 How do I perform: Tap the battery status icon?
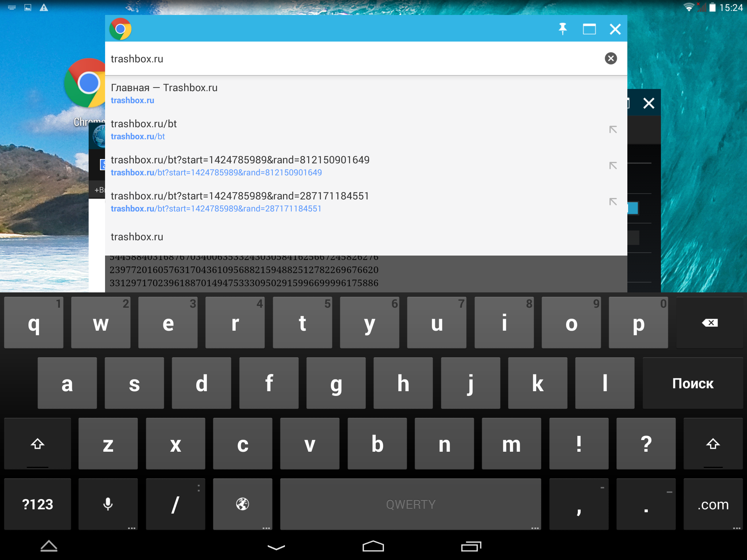click(712, 7)
